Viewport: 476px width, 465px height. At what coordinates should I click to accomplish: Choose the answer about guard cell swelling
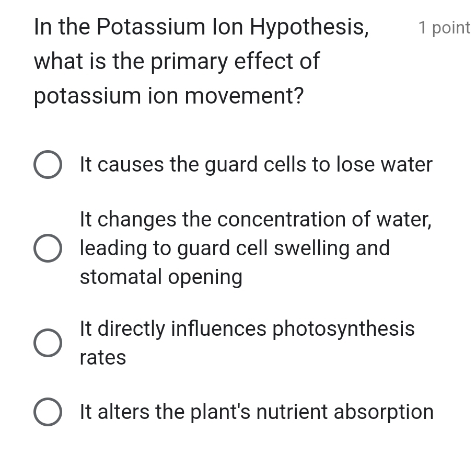pyautogui.click(x=48, y=248)
